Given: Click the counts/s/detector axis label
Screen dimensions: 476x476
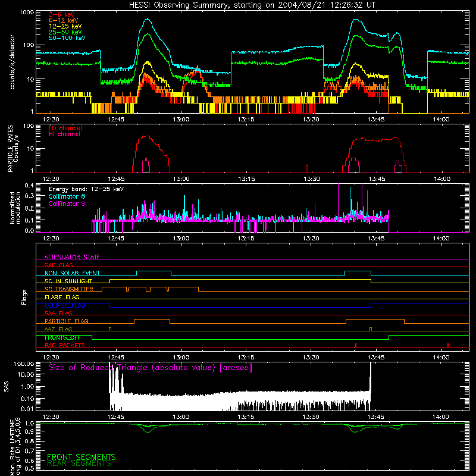Looking at the screenshot, I should (x=12, y=62).
